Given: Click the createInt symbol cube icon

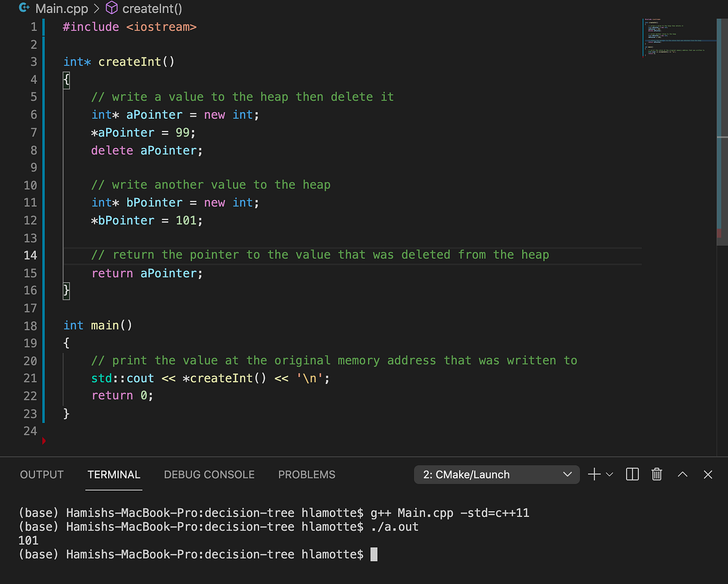Looking at the screenshot, I should pos(112,8).
